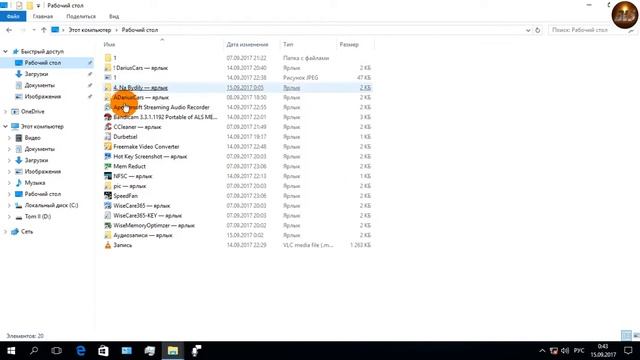Open Изображения in quick access list
Viewport: 640px width, 360px height.
(42, 96)
